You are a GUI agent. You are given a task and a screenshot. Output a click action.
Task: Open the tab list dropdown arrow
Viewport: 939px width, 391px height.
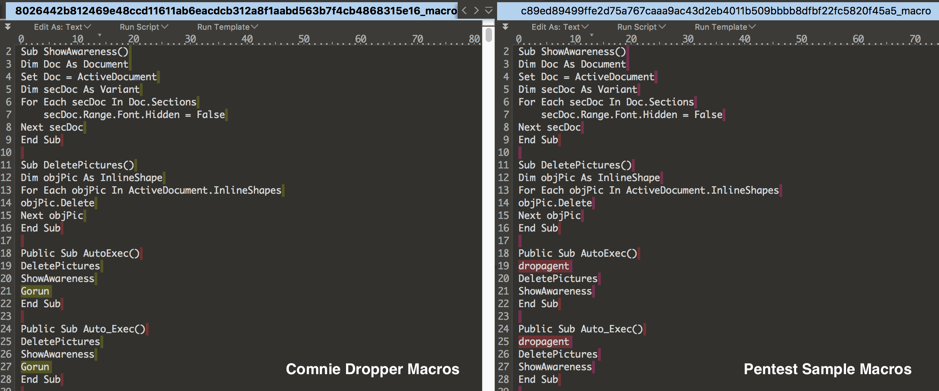pyautogui.click(x=488, y=10)
